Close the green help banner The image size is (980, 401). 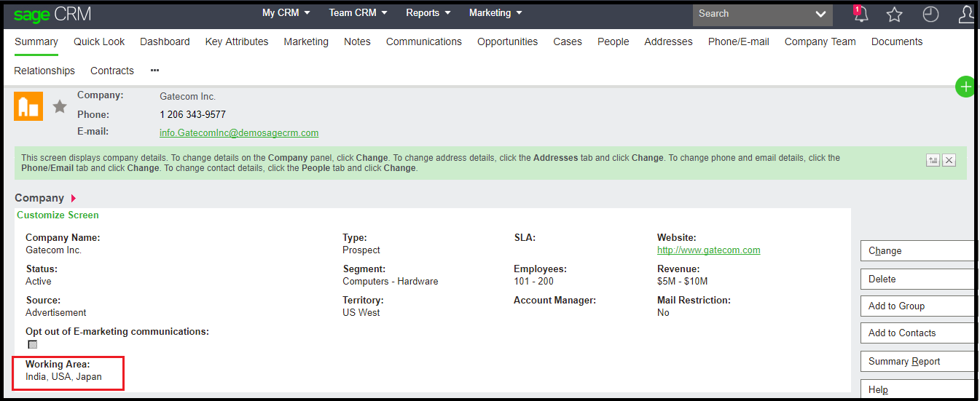pos(949,160)
